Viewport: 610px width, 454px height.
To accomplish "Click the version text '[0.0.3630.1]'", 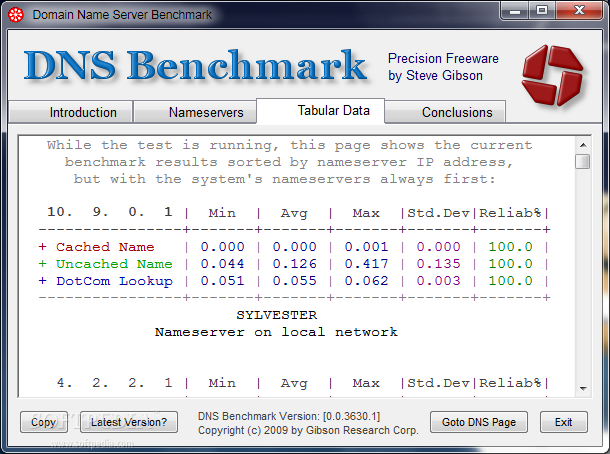I will coord(351,416).
